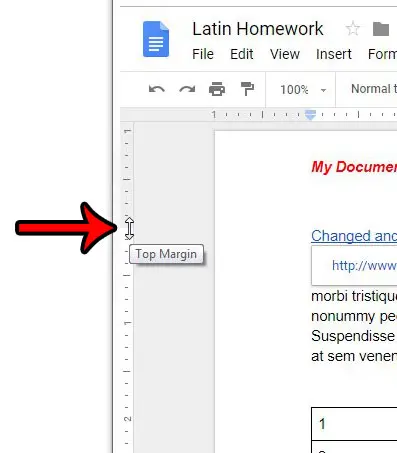
Task: Open the 100% zoom dropdown
Action: point(303,90)
